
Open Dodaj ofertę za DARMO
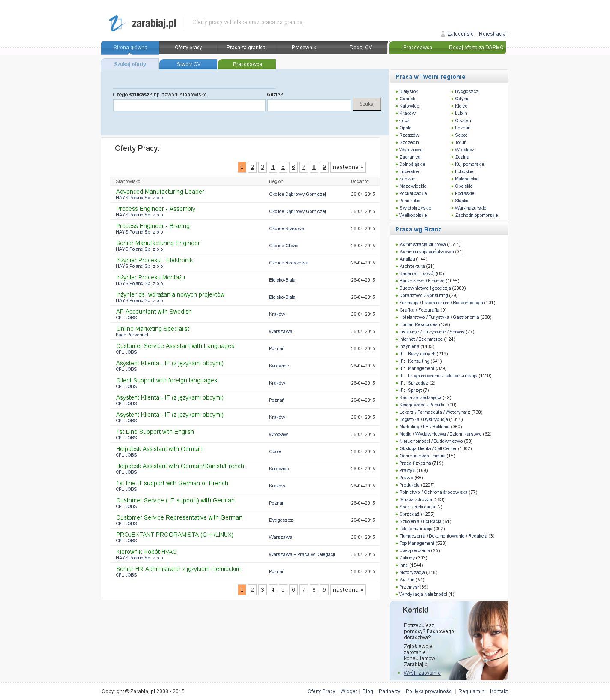pyautogui.click(x=476, y=48)
